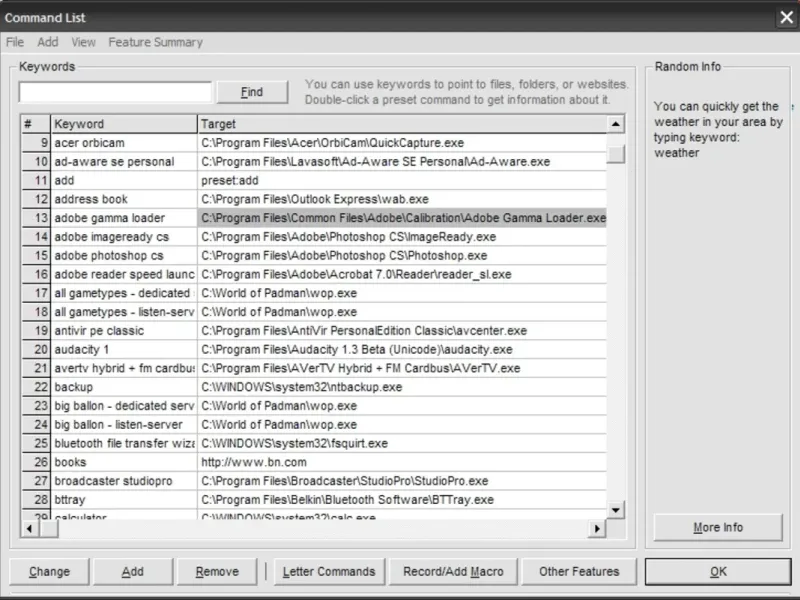Screen dimensions: 800x600
Task: Click the horizontal scrollbar thumb
Action: coord(49,529)
